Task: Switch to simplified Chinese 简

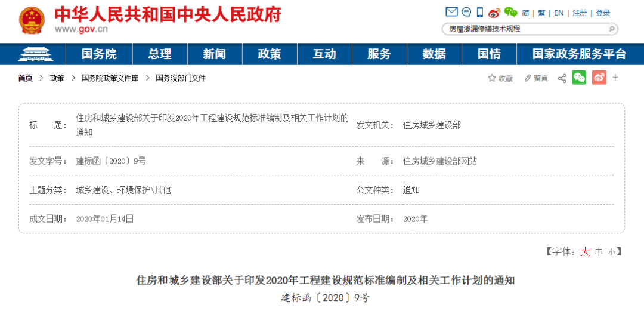Action: (525, 13)
